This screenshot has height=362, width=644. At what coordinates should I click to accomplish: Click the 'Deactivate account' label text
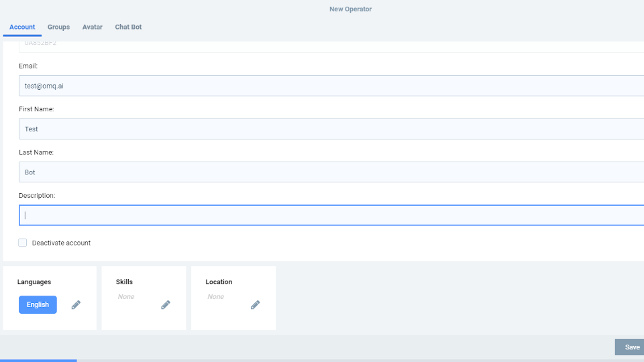pyautogui.click(x=61, y=243)
